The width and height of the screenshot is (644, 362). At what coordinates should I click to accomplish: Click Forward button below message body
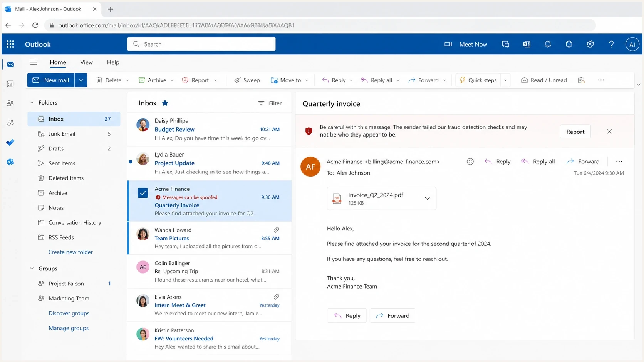coord(392,315)
